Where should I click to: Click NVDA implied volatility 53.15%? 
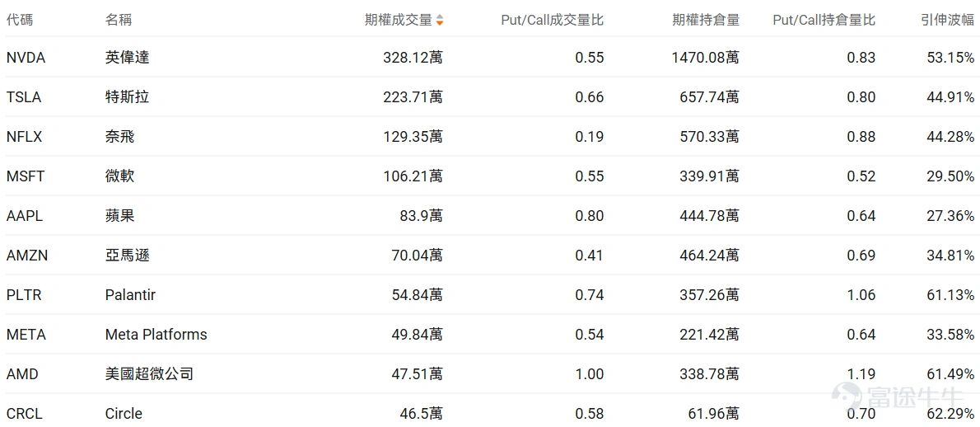pos(950,58)
